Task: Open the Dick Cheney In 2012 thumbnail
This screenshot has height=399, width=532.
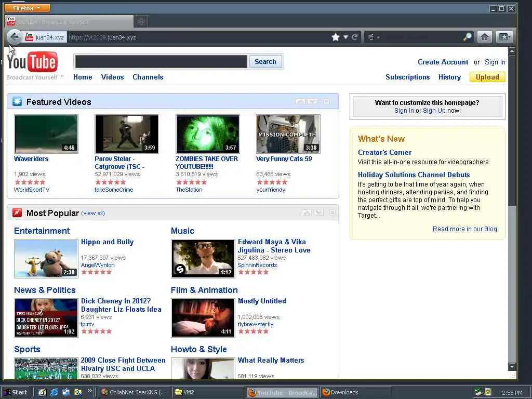Action: [x=46, y=318]
